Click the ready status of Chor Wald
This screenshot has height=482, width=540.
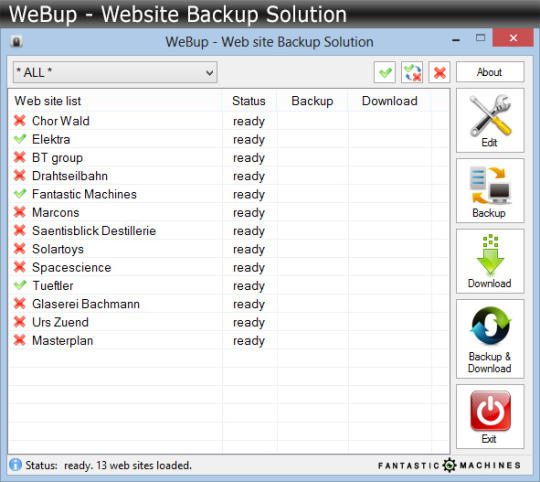tap(249, 122)
